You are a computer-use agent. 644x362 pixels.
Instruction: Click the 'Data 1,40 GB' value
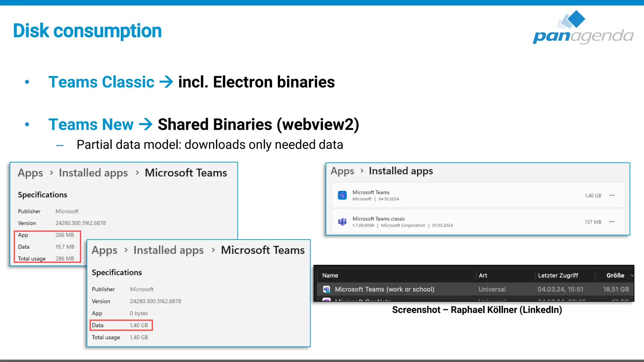coord(139,325)
